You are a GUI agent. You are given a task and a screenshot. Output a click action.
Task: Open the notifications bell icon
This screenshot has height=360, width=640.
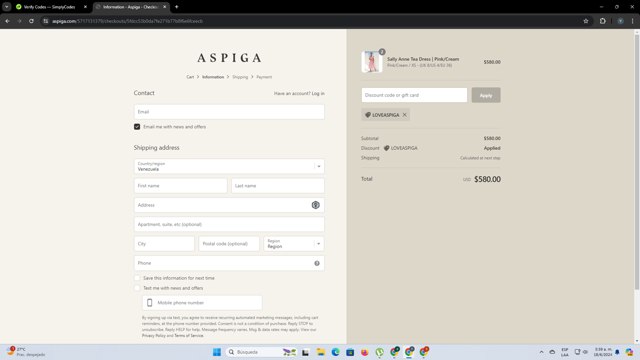(x=617, y=352)
